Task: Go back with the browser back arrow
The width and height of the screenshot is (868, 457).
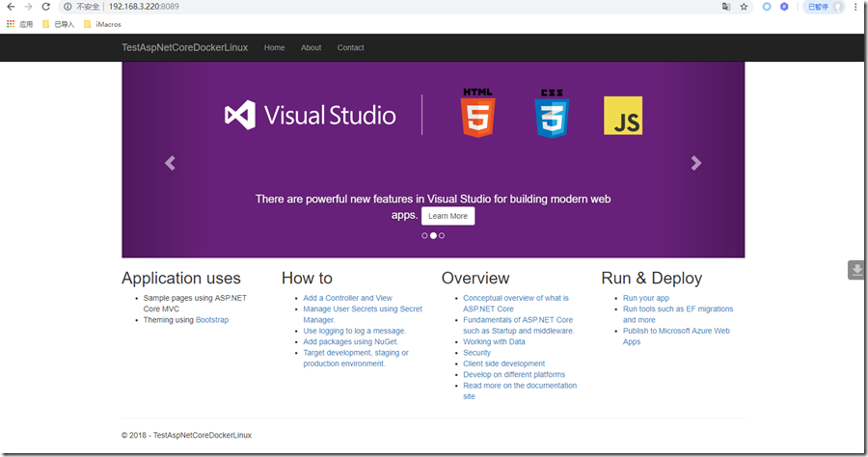Action: (x=11, y=7)
